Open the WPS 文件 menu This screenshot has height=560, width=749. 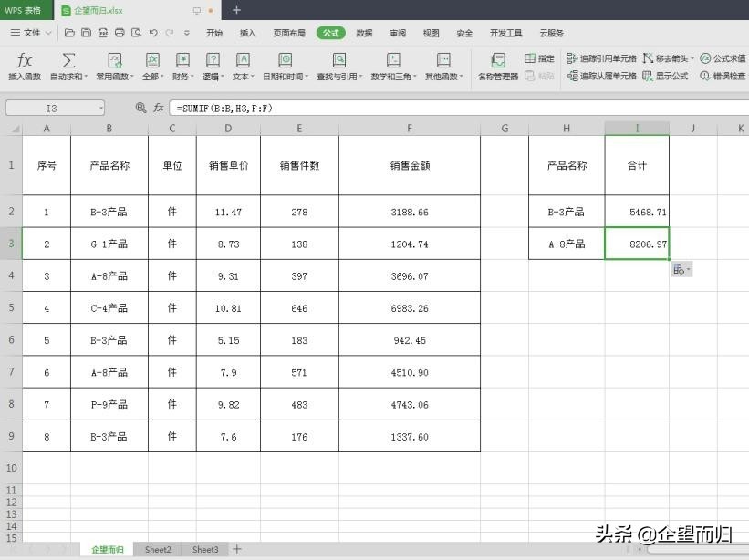[30, 32]
